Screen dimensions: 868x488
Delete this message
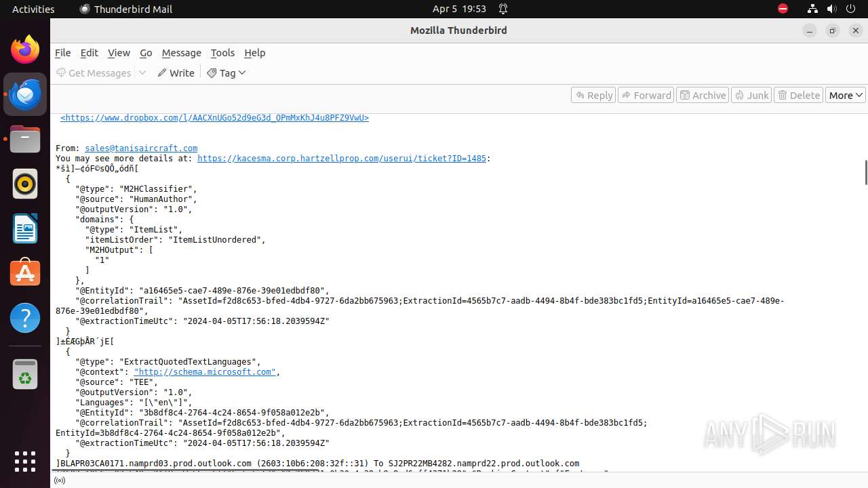799,95
